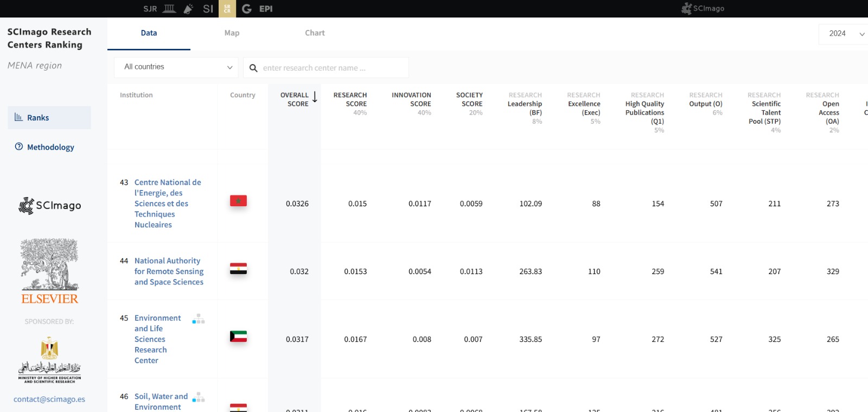Click the SCImago logo in top header
The image size is (868, 412).
click(x=703, y=9)
